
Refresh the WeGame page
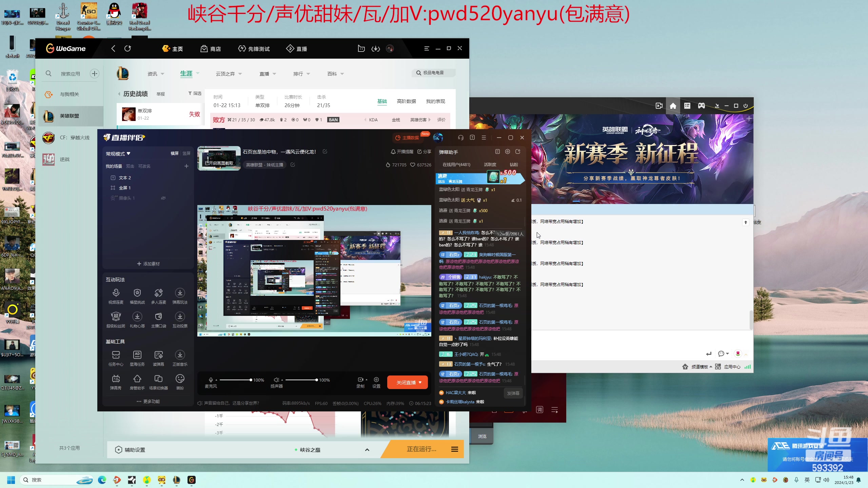pos(127,48)
